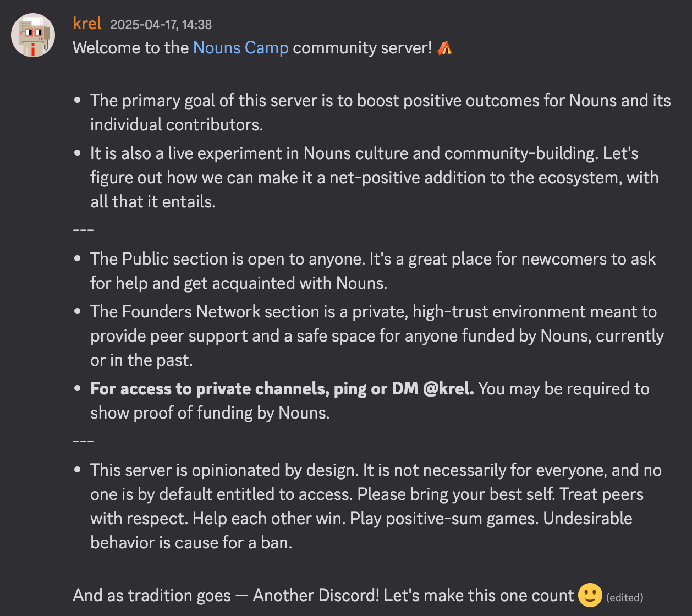Viewport: 692px width, 616px height.
Task: Click the 2025-04-17, 14:38 message timestamp
Action: coord(161,25)
